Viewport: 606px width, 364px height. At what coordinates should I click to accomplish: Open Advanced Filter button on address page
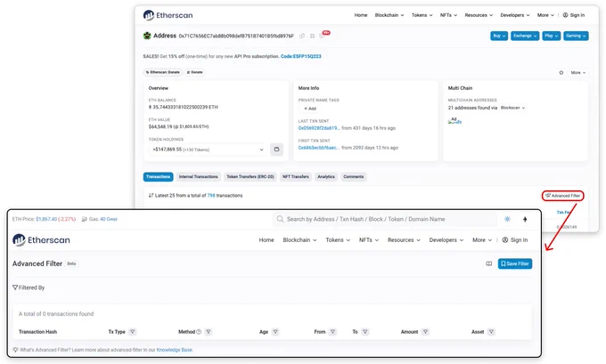(x=562, y=196)
